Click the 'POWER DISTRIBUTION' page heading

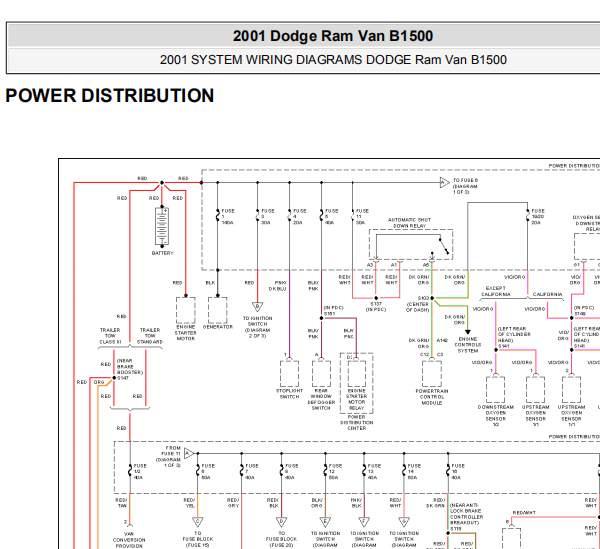(x=109, y=96)
